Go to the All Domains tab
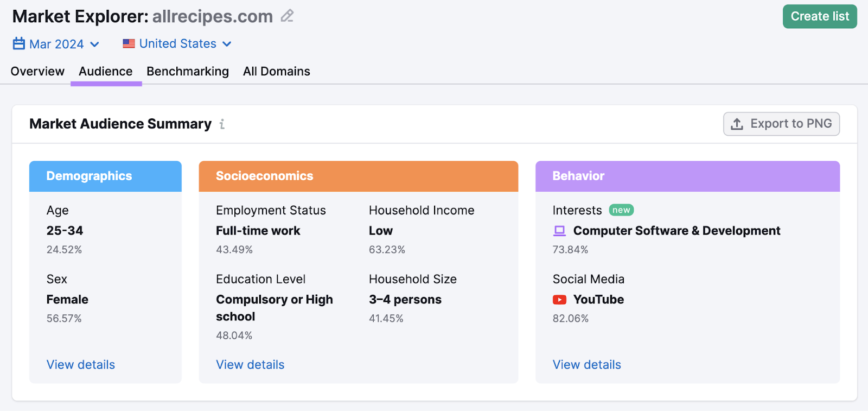 point(277,72)
